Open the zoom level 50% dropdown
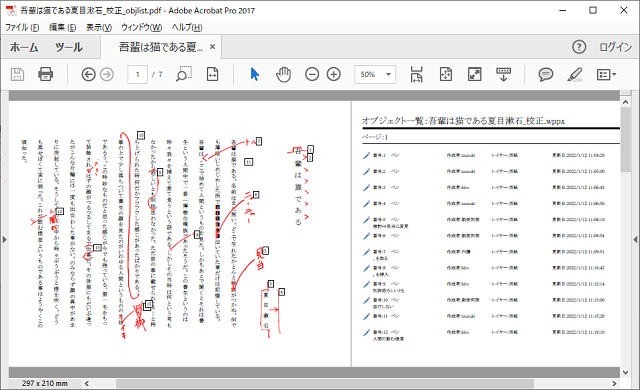The width and height of the screenshot is (640, 390). pyautogui.click(x=388, y=74)
